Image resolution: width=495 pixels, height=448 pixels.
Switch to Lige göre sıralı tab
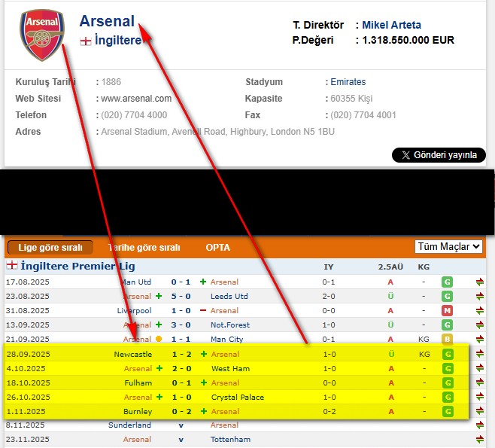click(50, 248)
